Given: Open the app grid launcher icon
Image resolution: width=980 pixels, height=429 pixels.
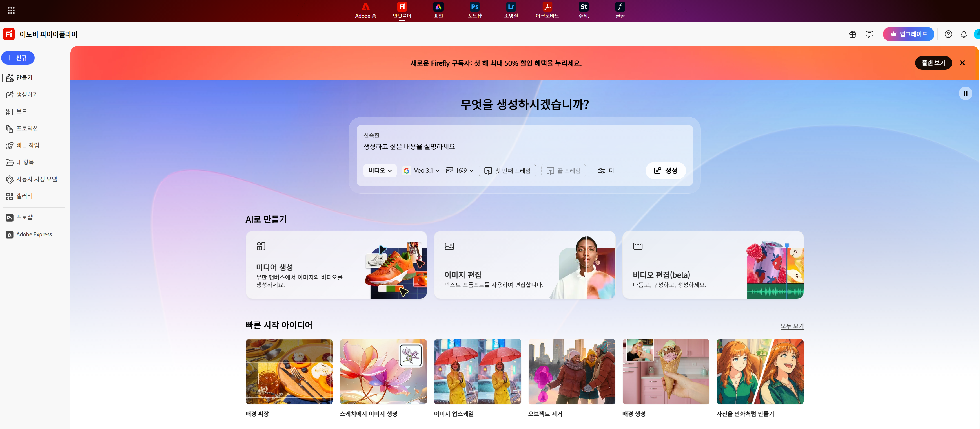Looking at the screenshot, I should [x=11, y=10].
